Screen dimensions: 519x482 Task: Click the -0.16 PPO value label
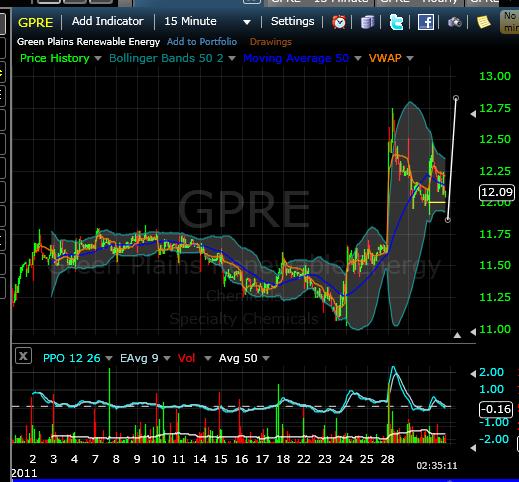[496, 409]
